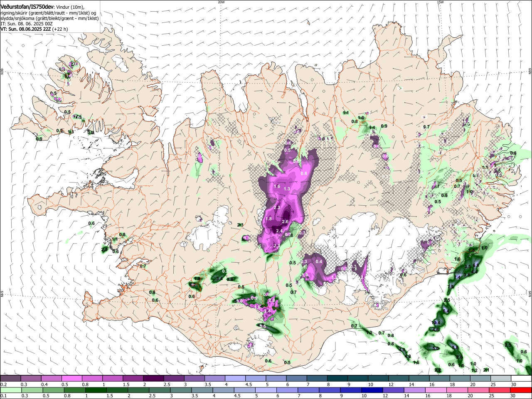Viewport: 532px width, 399px height.
Task: Click the light pink 16–18 swatch in bottom legend row
Action: (x=436, y=390)
